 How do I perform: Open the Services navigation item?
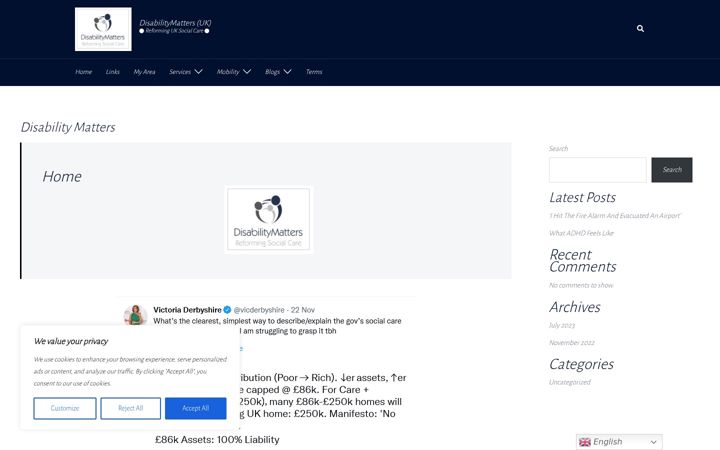pyautogui.click(x=180, y=72)
